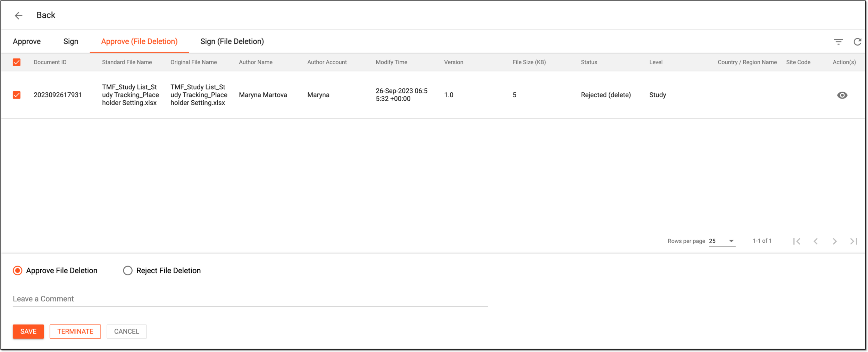Open the filter list icon

pos(838,42)
